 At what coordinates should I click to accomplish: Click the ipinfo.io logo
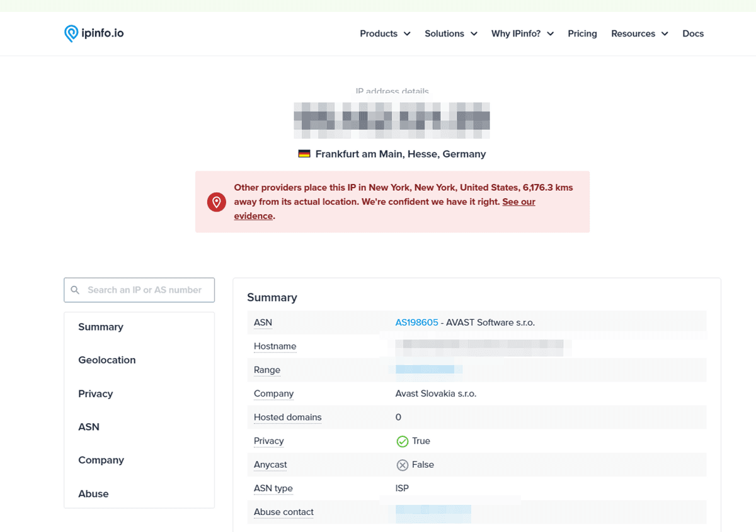94,33
